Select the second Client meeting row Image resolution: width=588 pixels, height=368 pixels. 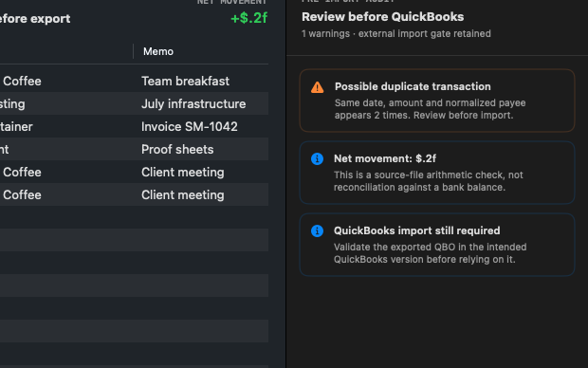[134, 194]
